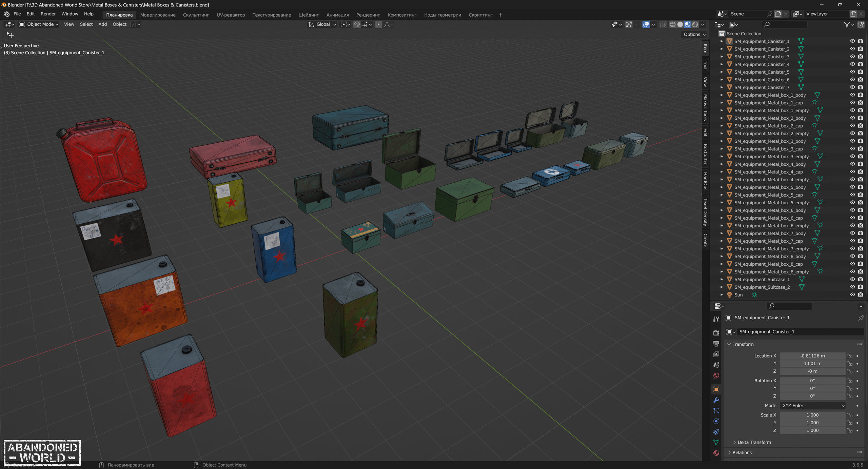Select SM_equipment_Metal_box_6_empty in outliner
This screenshot has width=868, height=469.
(771, 226)
